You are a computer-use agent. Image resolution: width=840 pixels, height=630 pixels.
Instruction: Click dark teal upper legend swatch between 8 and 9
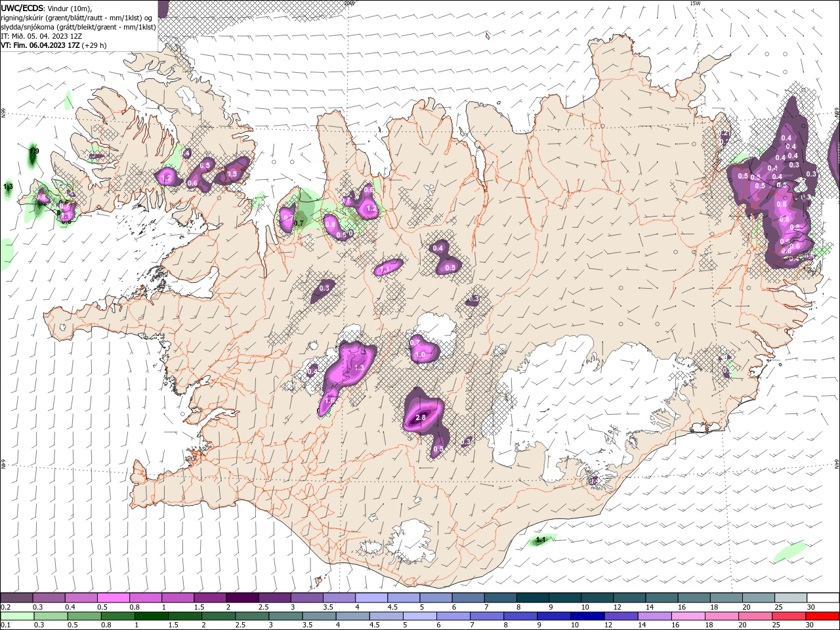click(532, 598)
